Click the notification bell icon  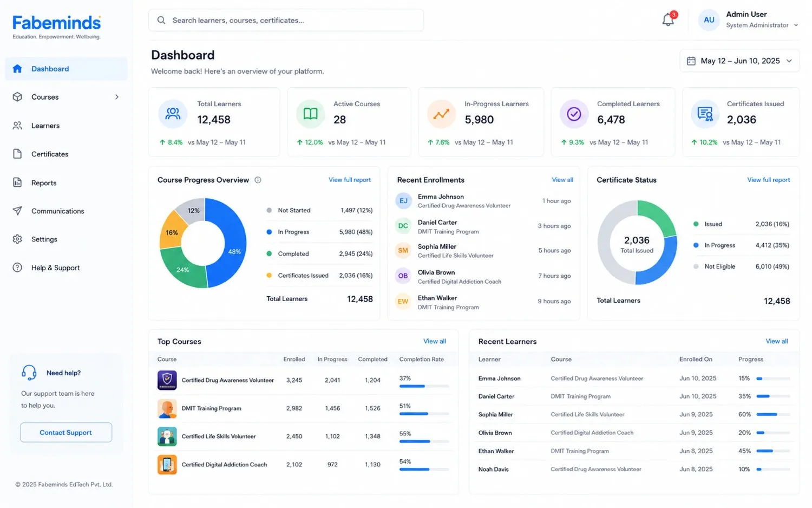coord(668,20)
